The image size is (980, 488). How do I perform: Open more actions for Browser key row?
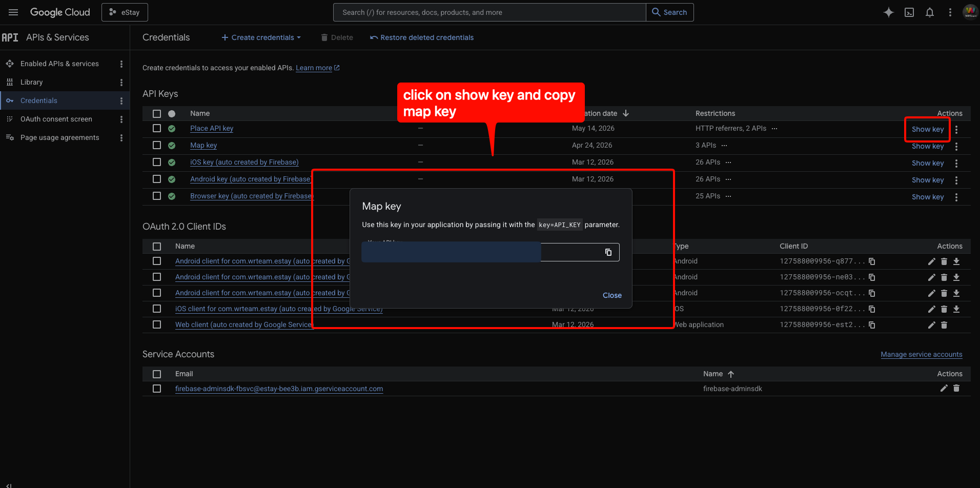click(x=956, y=197)
